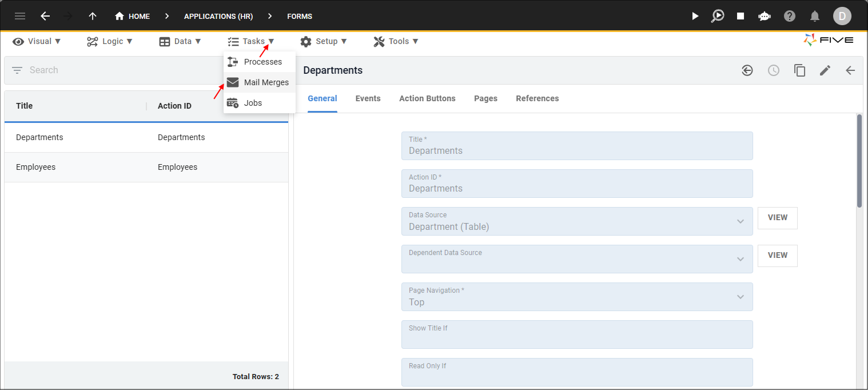This screenshot has height=390, width=868.
Task: Close the form with the back arrow icon
Action: [x=850, y=70]
